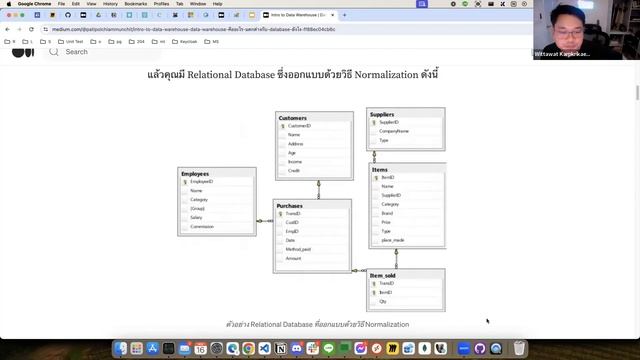The image size is (640, 360).
Task: Click the Chrome back arrow
Action: pyautogui.click(x=7, y=29)
